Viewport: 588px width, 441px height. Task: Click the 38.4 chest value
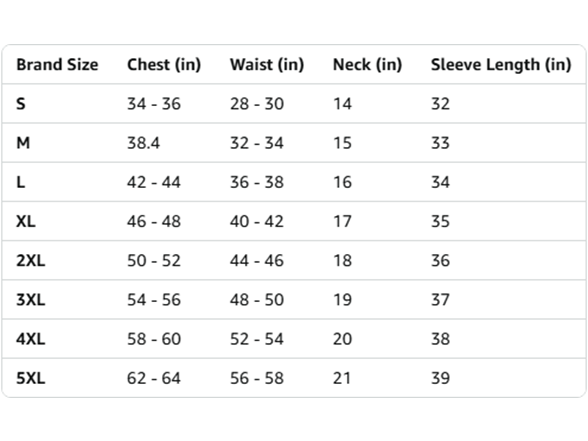(x=144, y=143)
